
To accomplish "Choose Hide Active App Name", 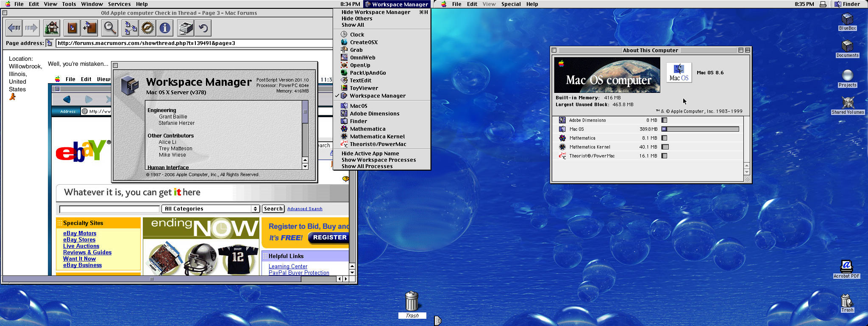I will coord(382,154).
